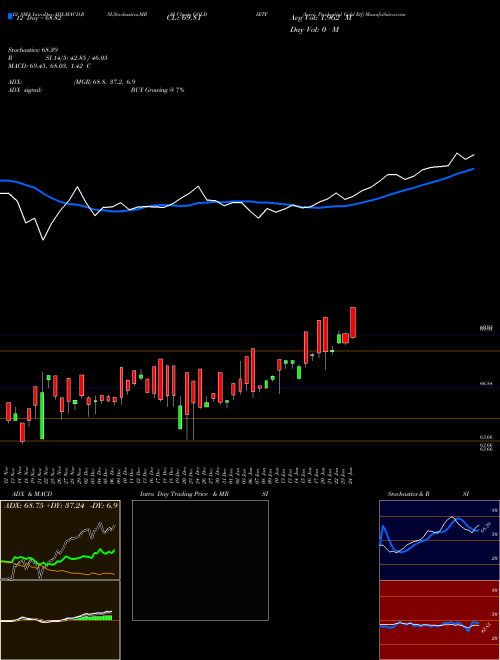Click the 66.84 price axis label
Viewport: 500px width, 660px height.
(x=487, y=383)
